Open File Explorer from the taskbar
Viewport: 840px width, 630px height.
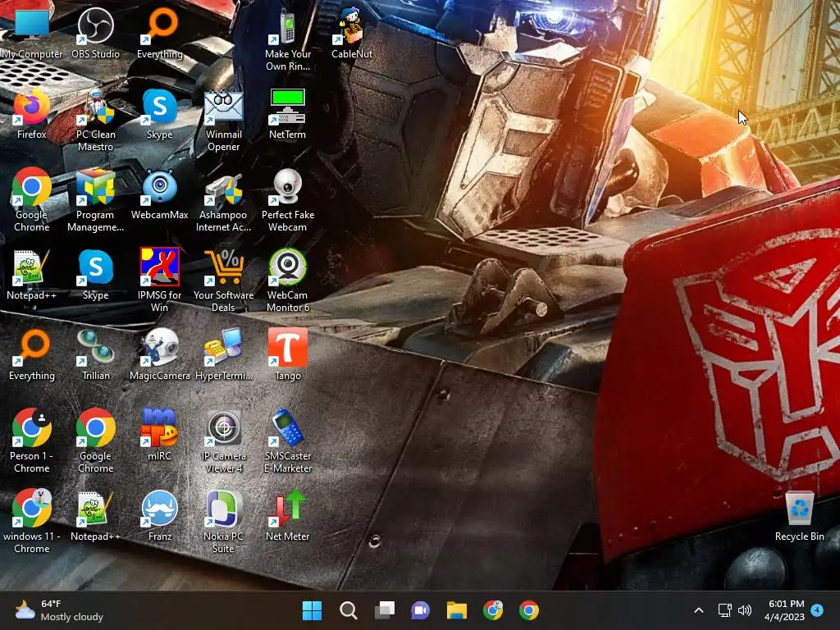click(x=457, y=610)
